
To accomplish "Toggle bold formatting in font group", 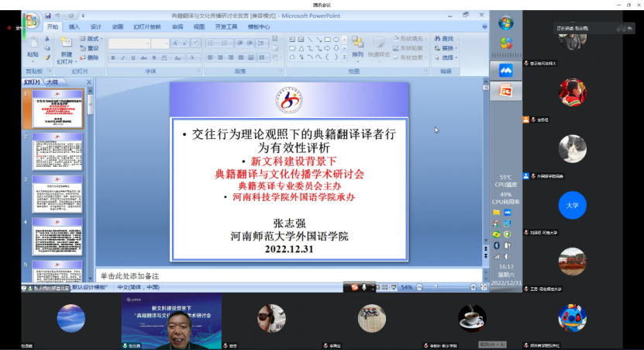I will (x=113, y=57).
